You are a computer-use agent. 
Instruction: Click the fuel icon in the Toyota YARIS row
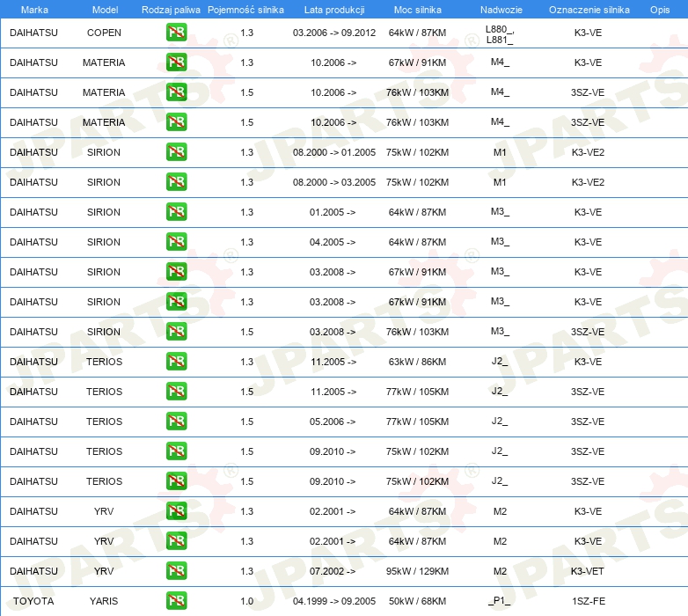coord(176,601)
